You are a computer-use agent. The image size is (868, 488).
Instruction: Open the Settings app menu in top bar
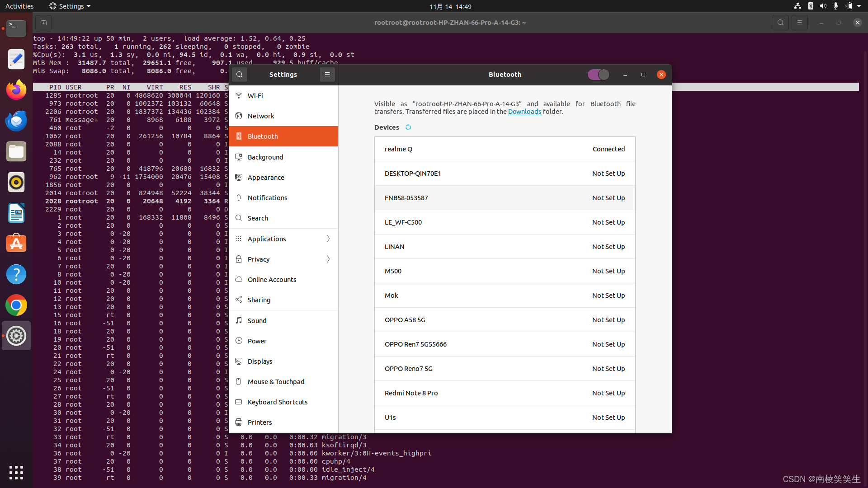coord(70,6)
